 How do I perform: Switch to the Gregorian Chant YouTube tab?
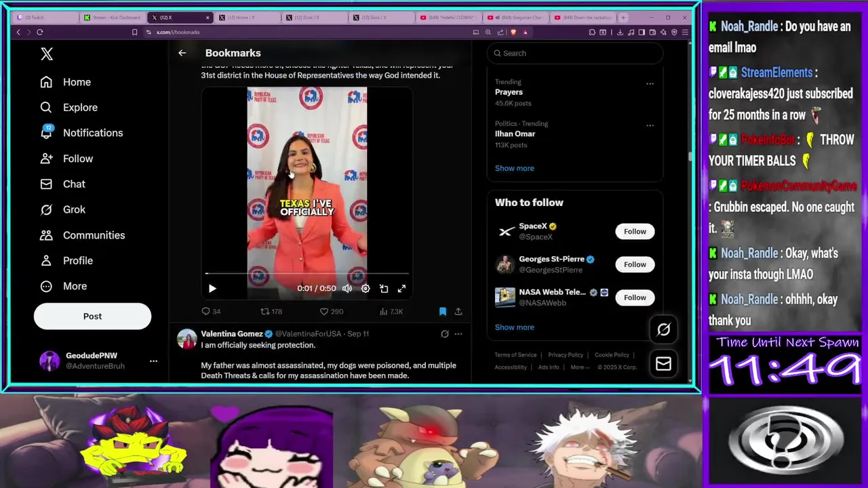[515, 18]
